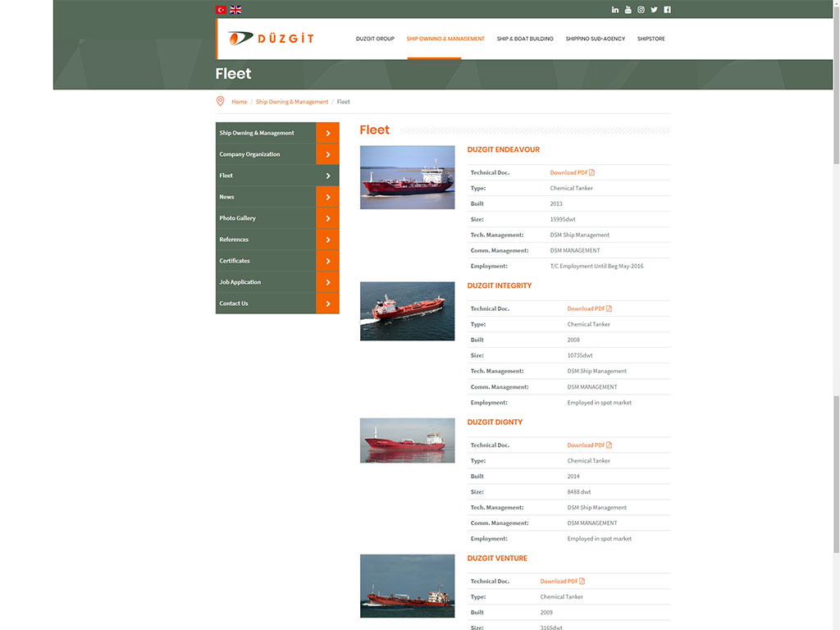Click the Fleet sidebar arrow
Screen dimensions: 840x630
[x=328, y=176]
